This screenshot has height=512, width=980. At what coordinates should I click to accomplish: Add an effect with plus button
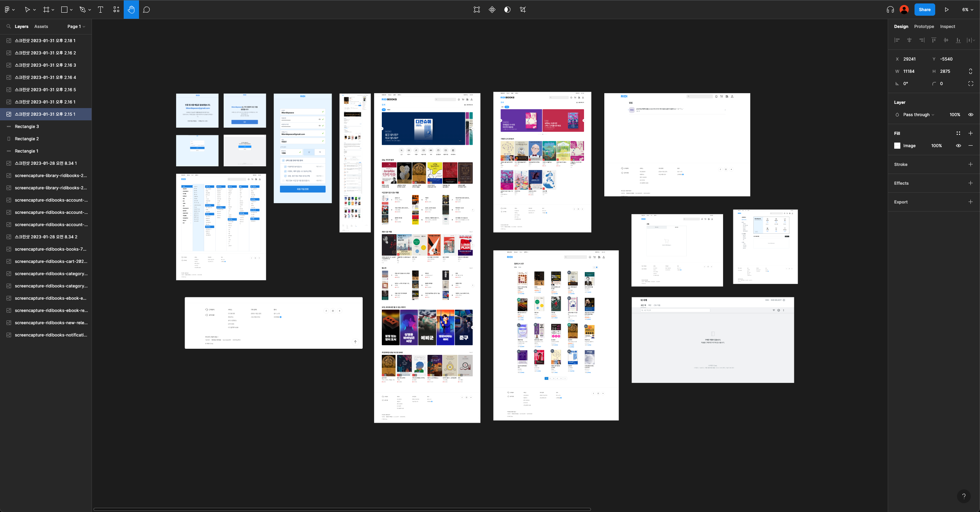[970, 183]
